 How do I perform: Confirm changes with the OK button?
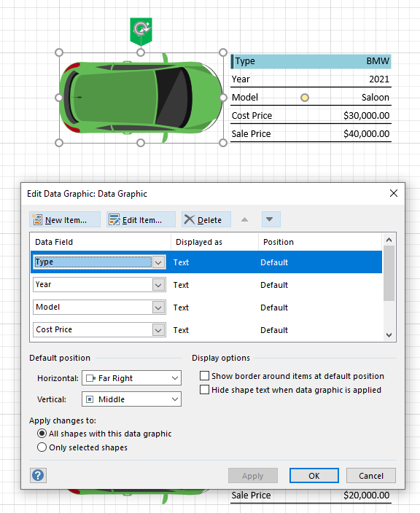(x=314, y=475)
